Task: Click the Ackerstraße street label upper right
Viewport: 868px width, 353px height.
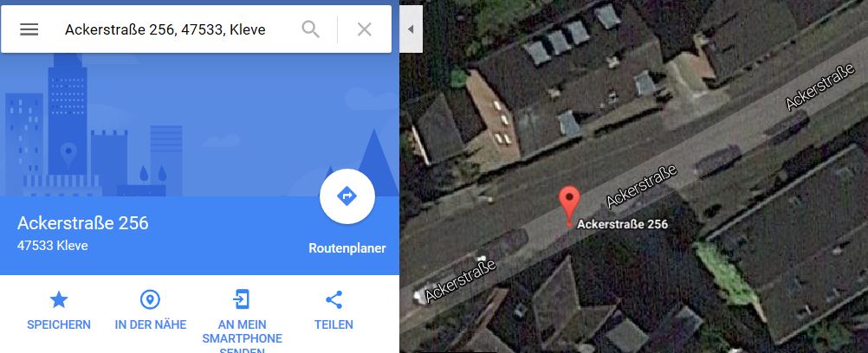Action: click(x=819, y=87)
